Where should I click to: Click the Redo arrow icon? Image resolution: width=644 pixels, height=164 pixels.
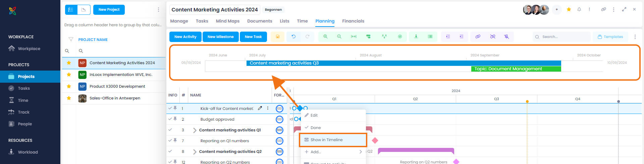308,37
